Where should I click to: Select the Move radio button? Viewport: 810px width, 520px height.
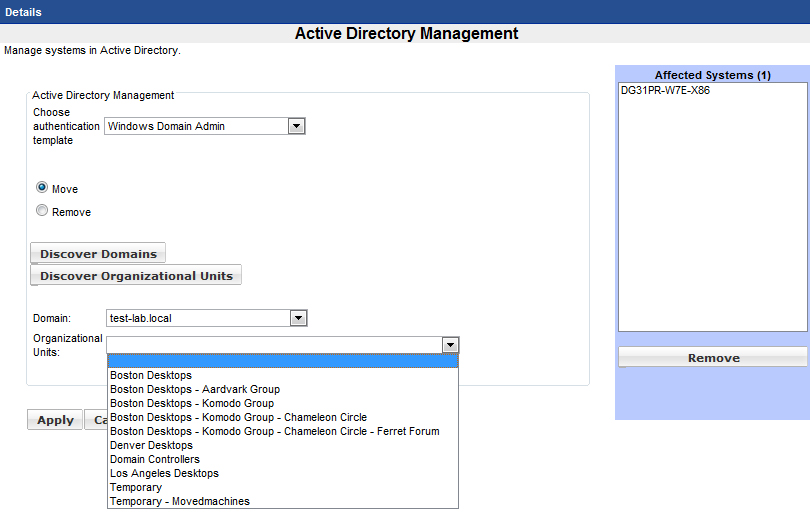pos(42,187)
